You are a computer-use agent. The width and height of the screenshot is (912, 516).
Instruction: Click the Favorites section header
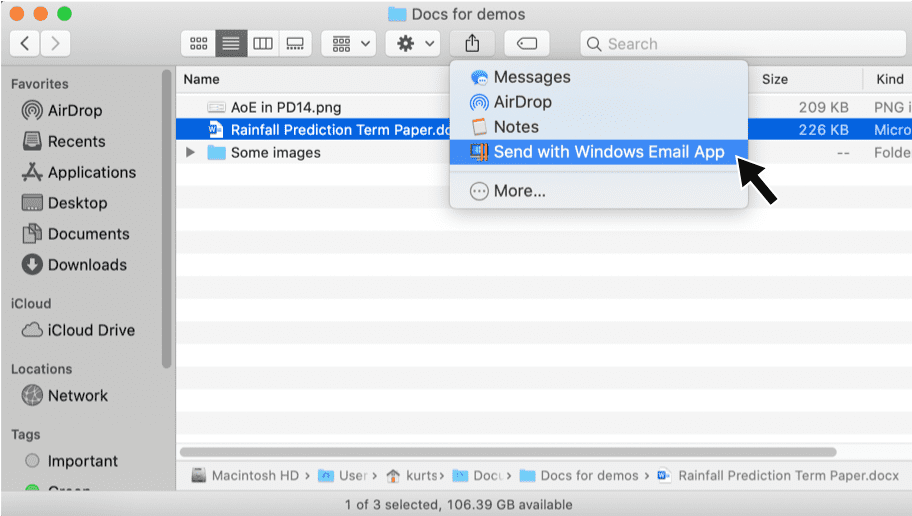click(40, 84)
